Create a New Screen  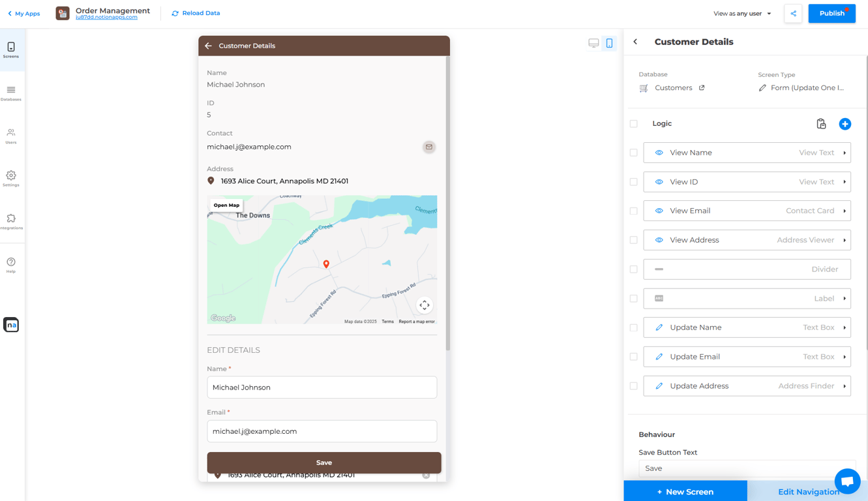[685, 491]
